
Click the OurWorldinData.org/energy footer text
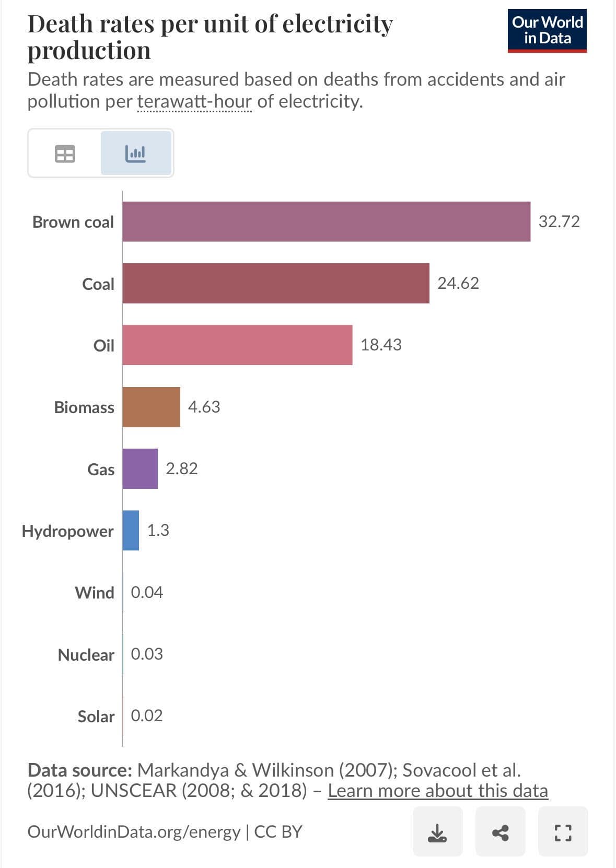[133, 832]
